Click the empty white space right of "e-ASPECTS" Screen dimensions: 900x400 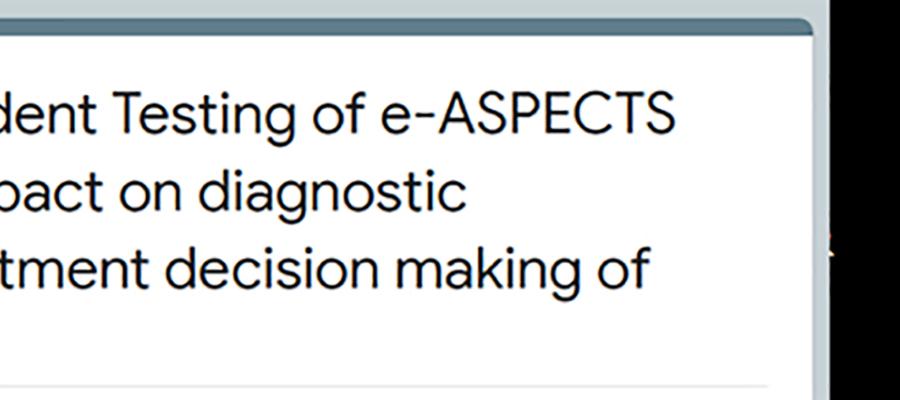743,114
